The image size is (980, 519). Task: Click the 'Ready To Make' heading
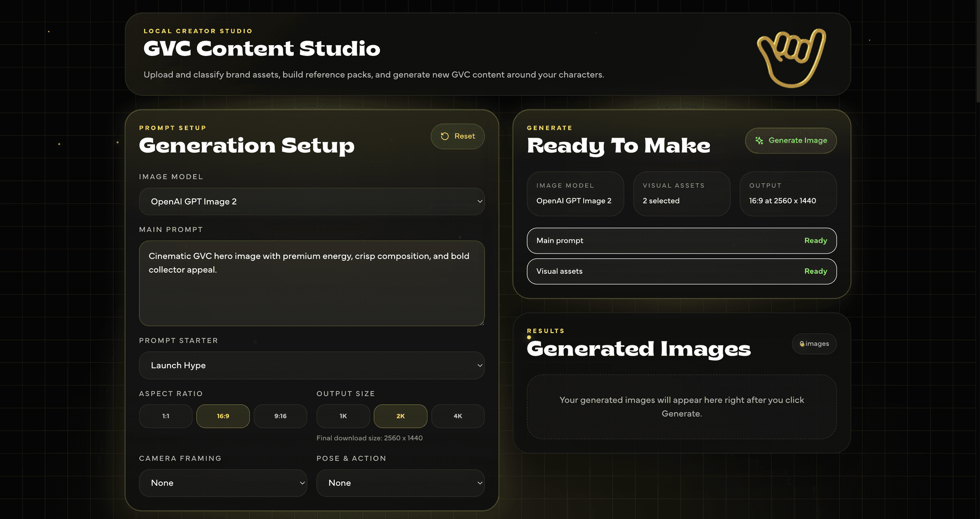pyautogui.click(x=619, y=146)
